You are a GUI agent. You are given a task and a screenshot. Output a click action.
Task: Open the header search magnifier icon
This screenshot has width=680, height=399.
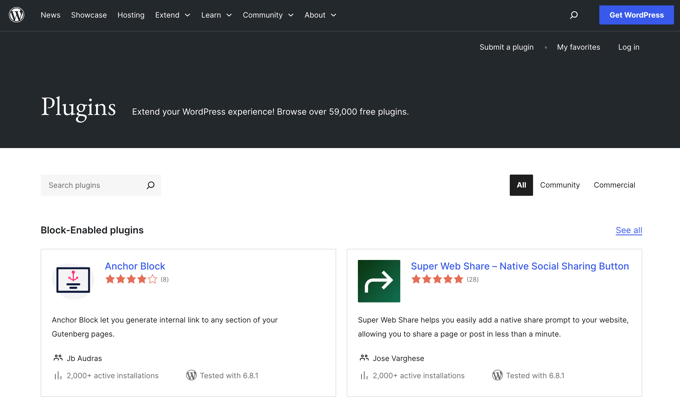574,15
